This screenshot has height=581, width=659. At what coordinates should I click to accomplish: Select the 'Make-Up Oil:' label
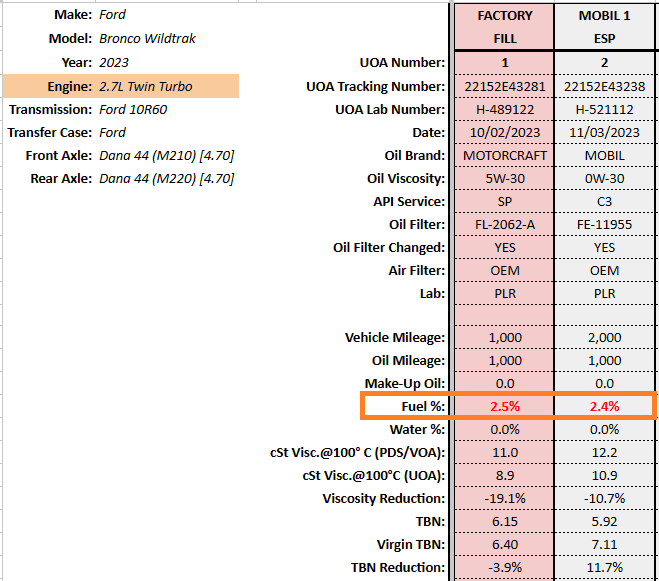tap(405, 384)
